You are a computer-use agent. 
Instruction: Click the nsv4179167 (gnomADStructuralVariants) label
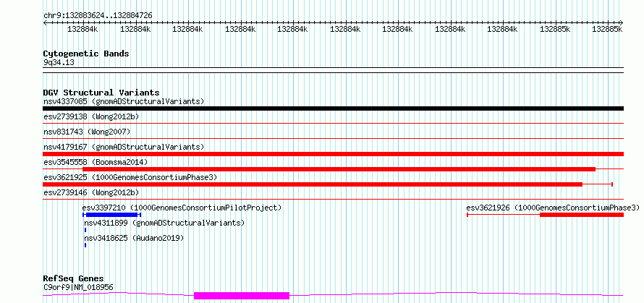pyautogui.click(x=124, y=147)
